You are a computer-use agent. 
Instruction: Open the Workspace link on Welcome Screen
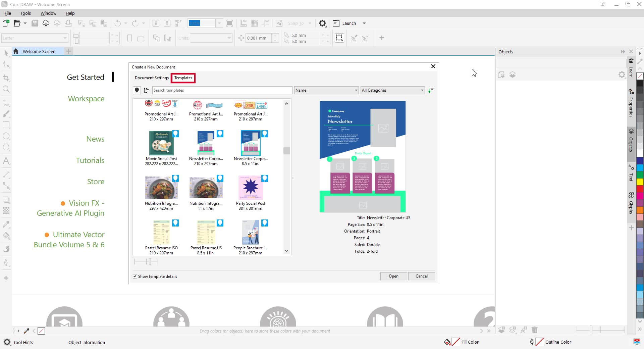(x=86, y=99)
